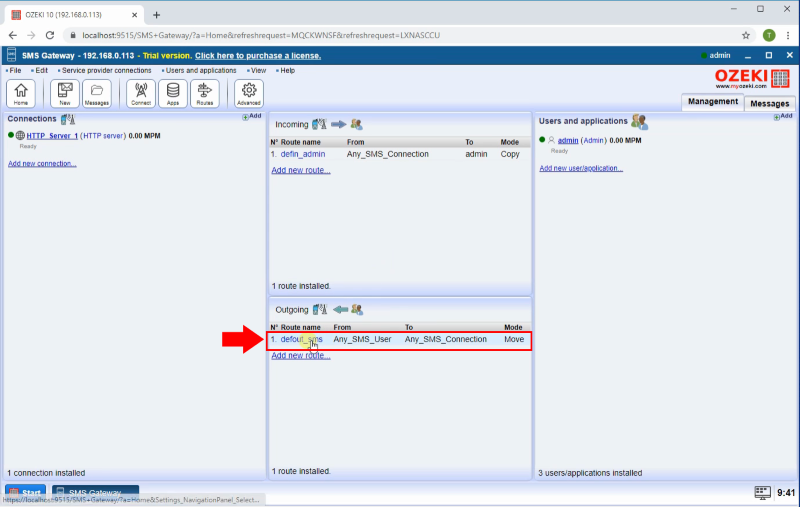Click the Add new connection link
Screen dimensions: 800x507
tap(42, 164)
